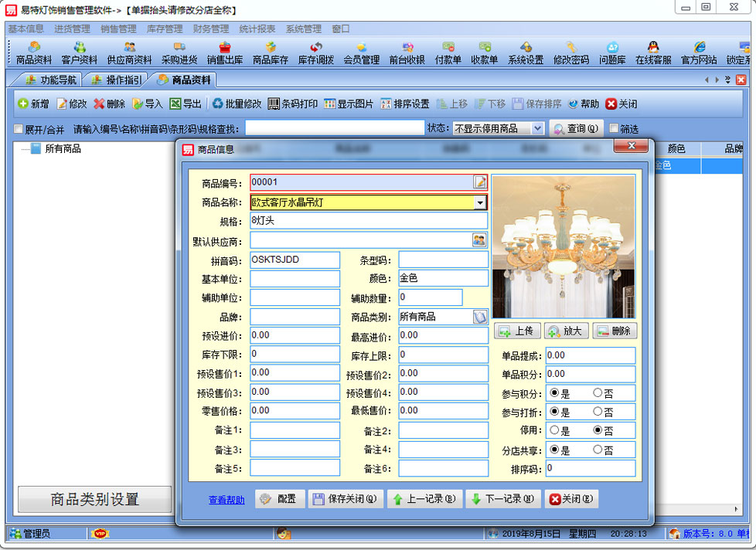Click the 保存关闭 button
Image resolution: width=756 pixels, height=550 pixels.
pyautogui.click(x=346, y=499)
